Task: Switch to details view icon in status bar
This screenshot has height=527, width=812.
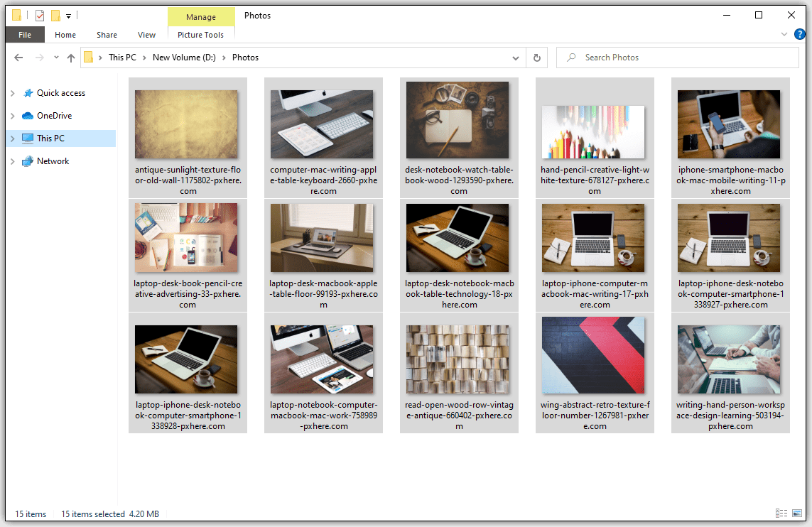Action: click(781, 514)
